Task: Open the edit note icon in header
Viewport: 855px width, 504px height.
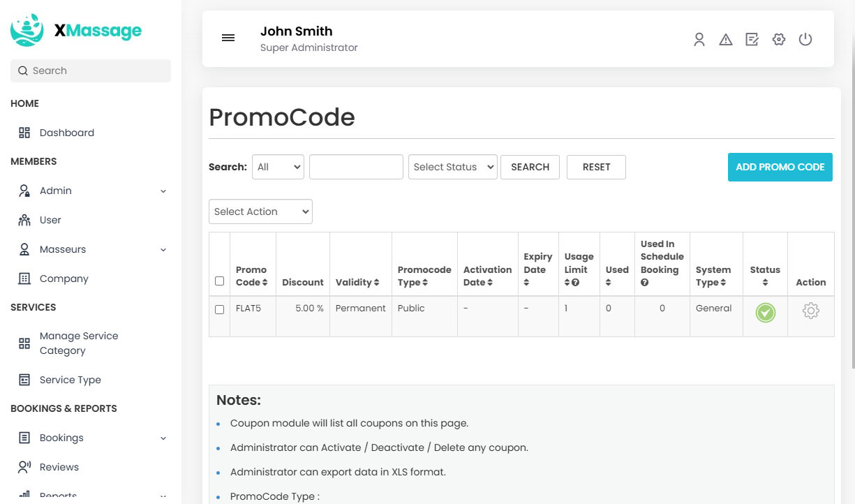Action: 752,40
